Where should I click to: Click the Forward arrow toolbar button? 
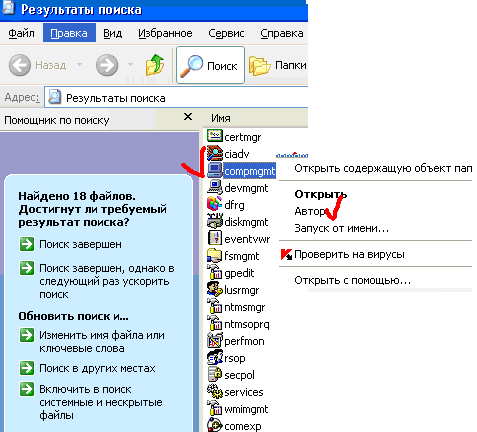(x=107, y=65)
